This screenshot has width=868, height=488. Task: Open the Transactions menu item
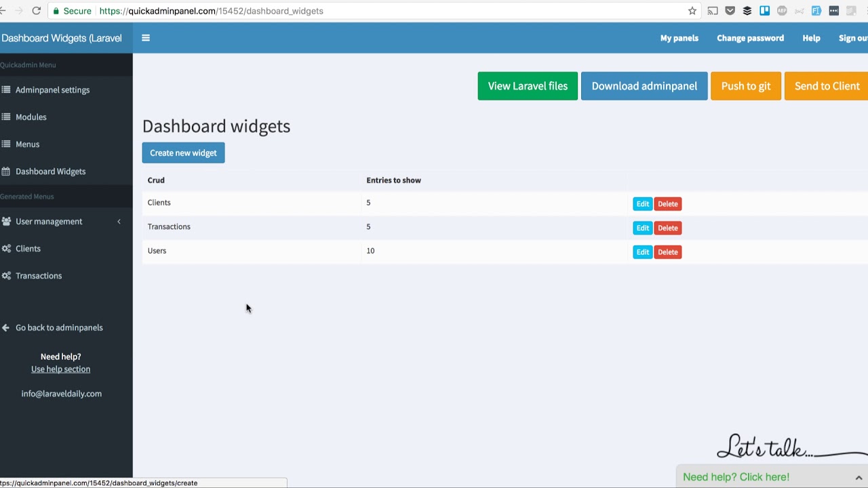[39, 276]
